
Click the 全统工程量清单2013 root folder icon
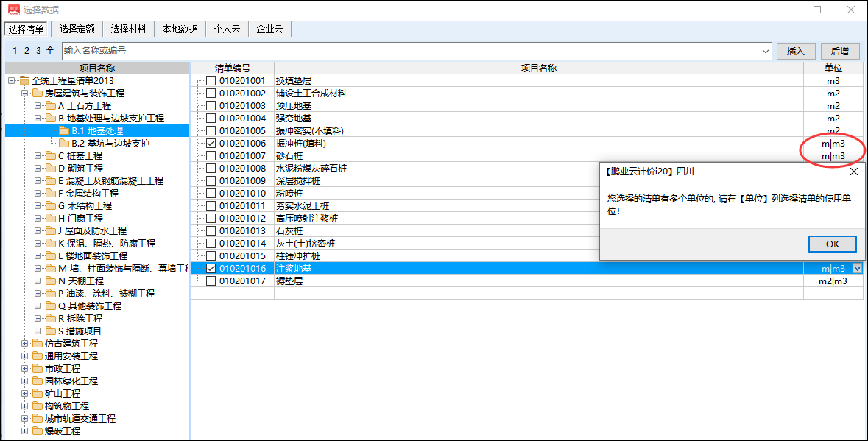[x=25, y=81]
